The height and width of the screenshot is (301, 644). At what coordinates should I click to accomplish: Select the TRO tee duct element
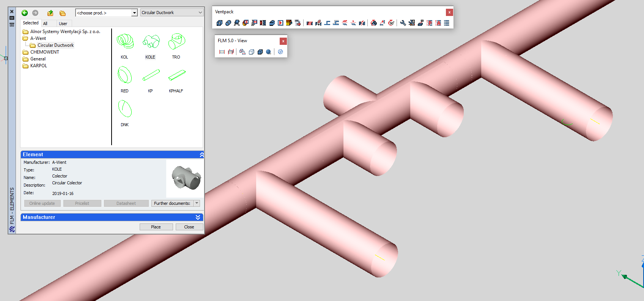click(x=176, y=41)
